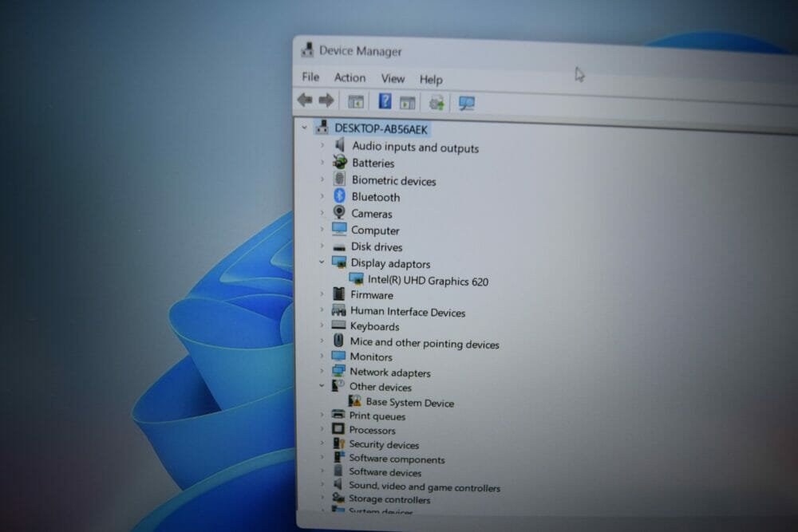Click the Firmware chip icon

point(338,294)
